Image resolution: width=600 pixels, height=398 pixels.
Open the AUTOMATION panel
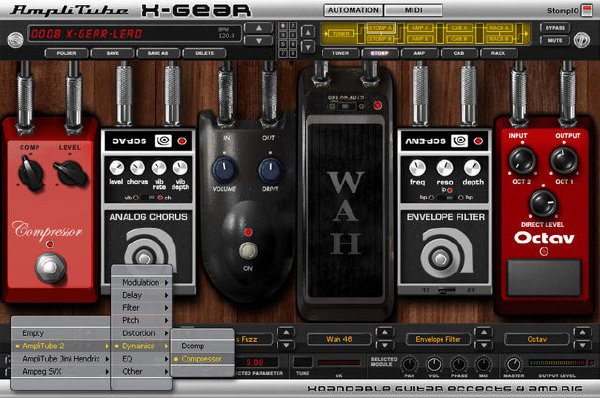(x=353, y=10)
